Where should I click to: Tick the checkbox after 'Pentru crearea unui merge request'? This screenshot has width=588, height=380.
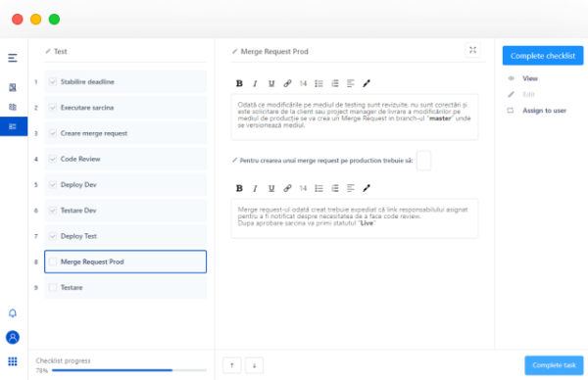pos(423,161)
